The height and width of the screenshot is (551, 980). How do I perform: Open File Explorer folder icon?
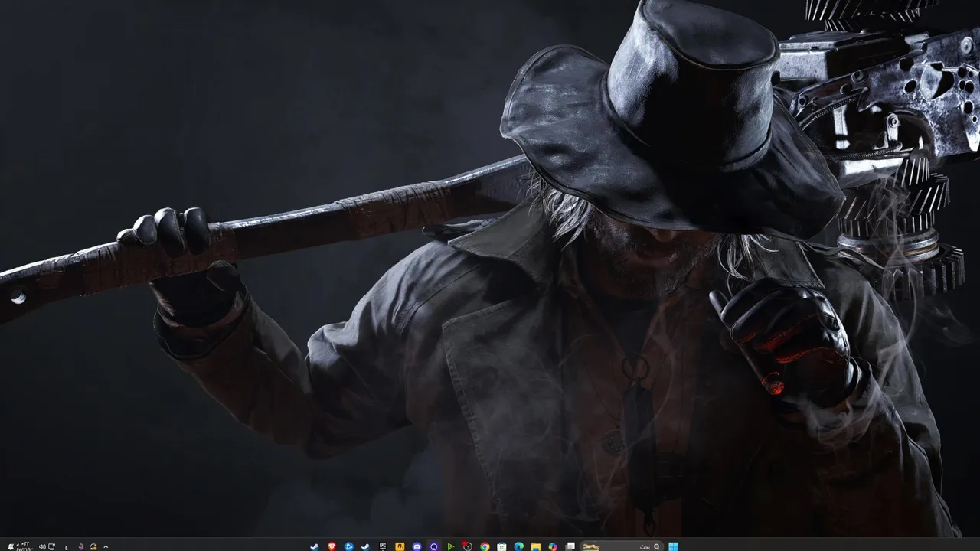pos(536,546)
